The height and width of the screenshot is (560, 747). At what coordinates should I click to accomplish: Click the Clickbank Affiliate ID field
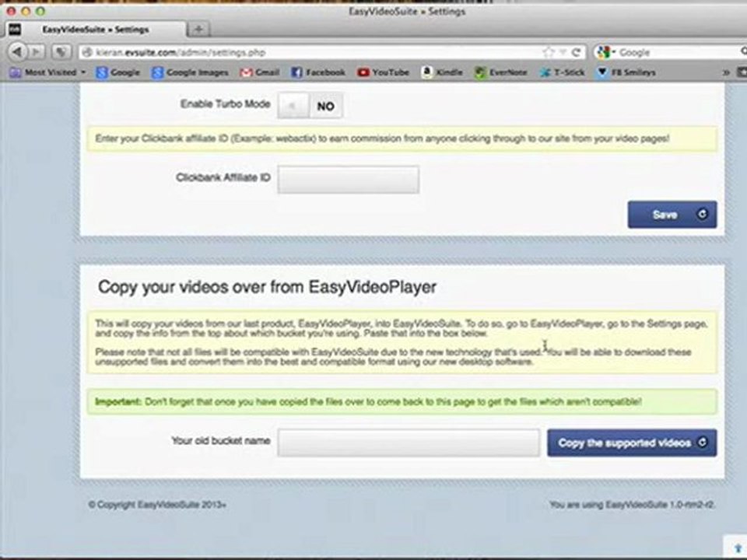click(x=349, y=179)
